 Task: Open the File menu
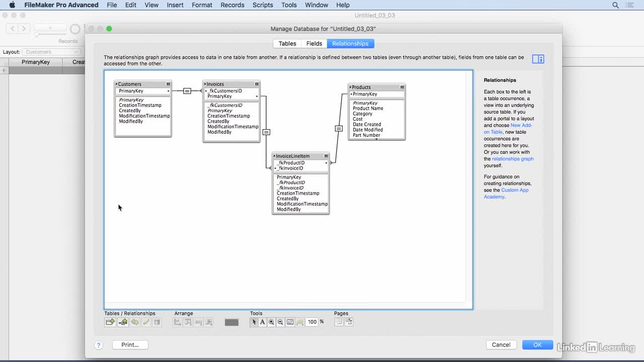(x=112, y=5)
